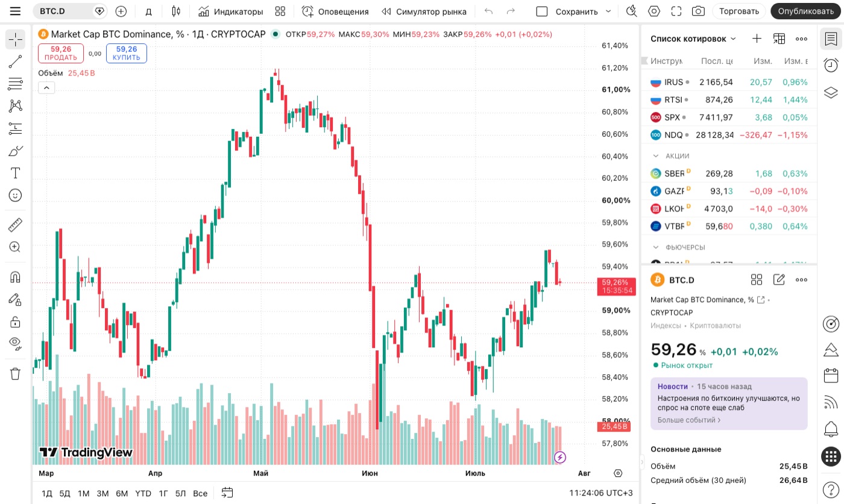Image resolution: width=844 pixels, height=504 pixels.
Task: Click the blue КУПИТЬ 59,26 button
Action: pyautogui.click(x=127, y=53)
